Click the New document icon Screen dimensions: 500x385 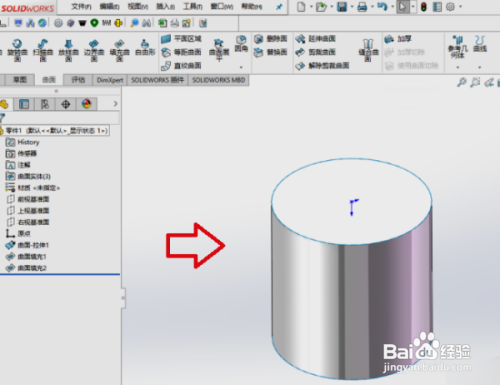pyautogui.click(x=301, y=7)
